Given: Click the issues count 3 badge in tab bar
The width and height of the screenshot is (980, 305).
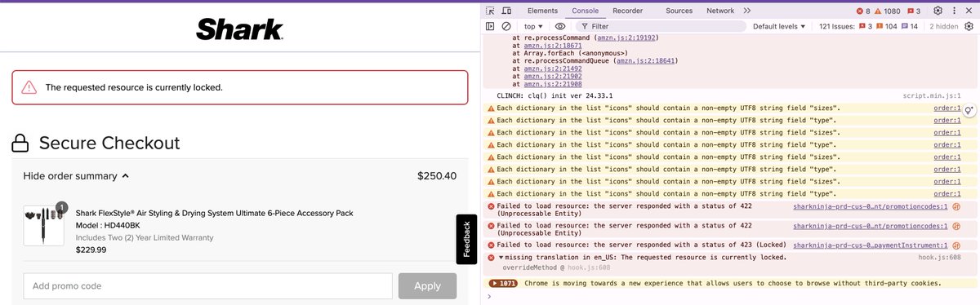Looking at the screenshot, I should (x=914, y=11).
